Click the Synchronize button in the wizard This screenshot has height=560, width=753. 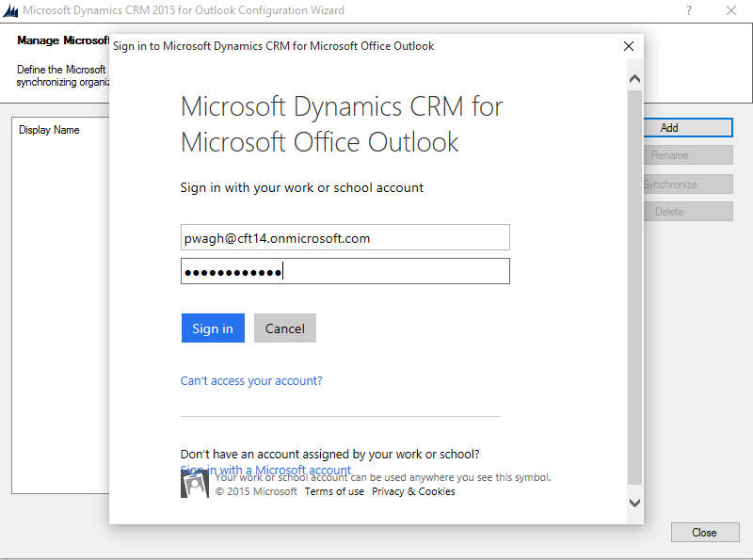688,184
